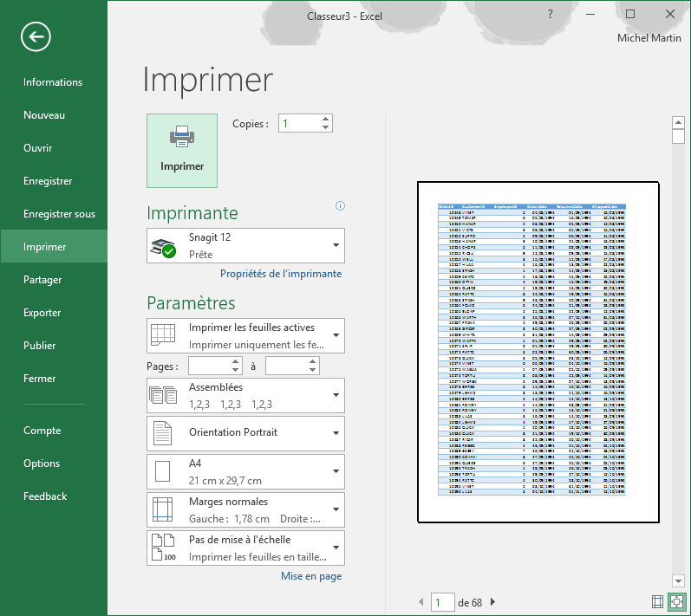Open Propriétés de l'imprimante link

281,274
